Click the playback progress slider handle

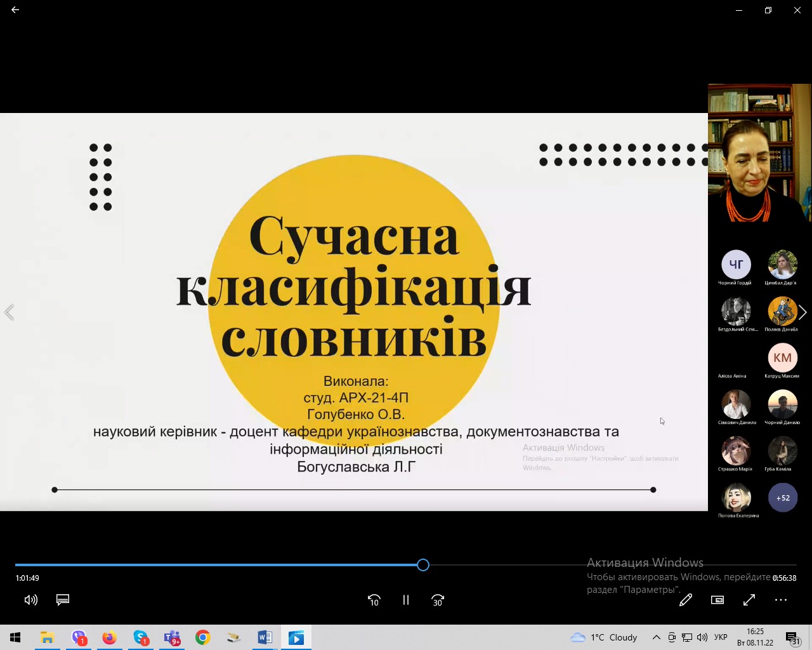pyautogui.click(x=423, y=565)
